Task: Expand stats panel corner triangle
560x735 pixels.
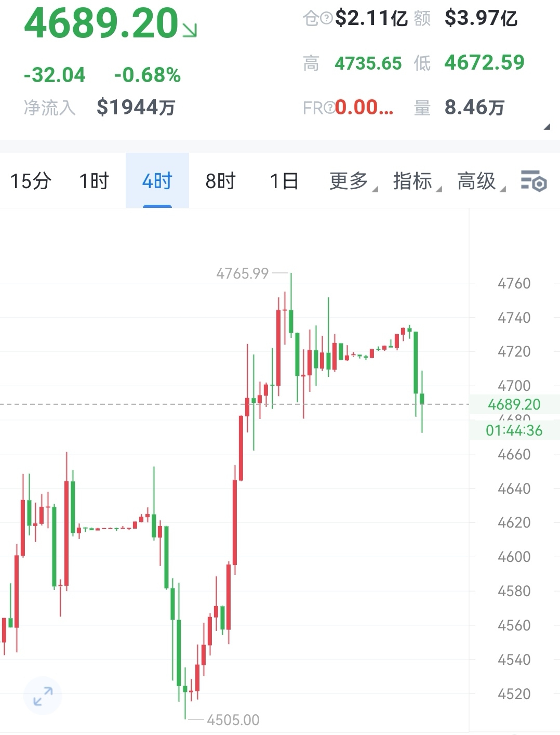Action: click(546, 127)
